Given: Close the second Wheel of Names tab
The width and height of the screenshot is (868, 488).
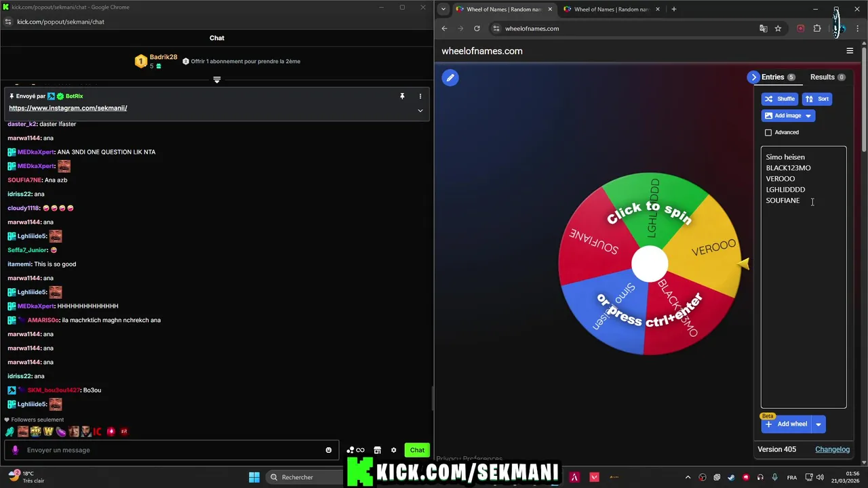Looking at the screenshot, I should (658, 9).
